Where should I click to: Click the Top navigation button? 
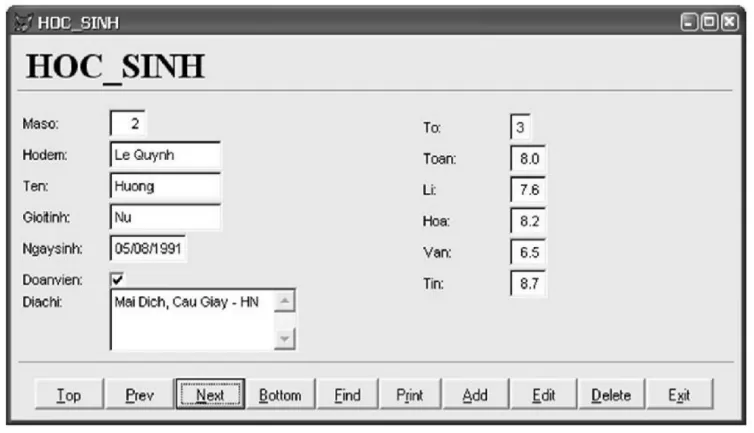(69, 394)
